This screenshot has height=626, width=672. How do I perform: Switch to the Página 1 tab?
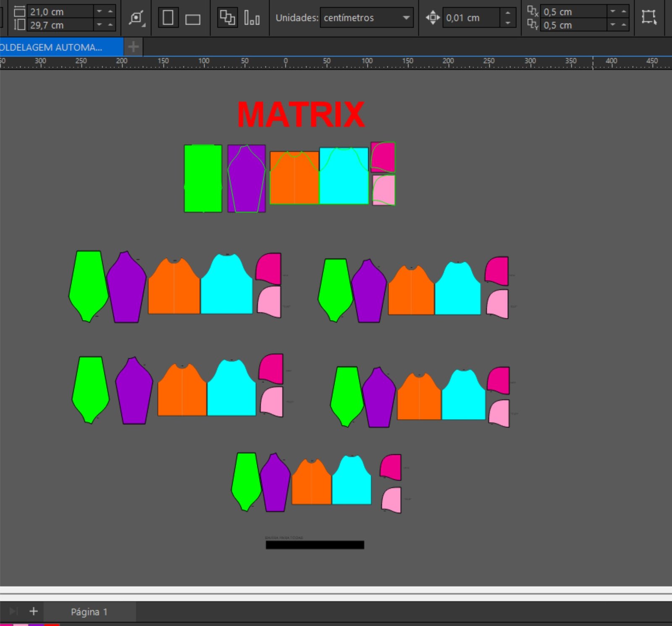(89, 612)
